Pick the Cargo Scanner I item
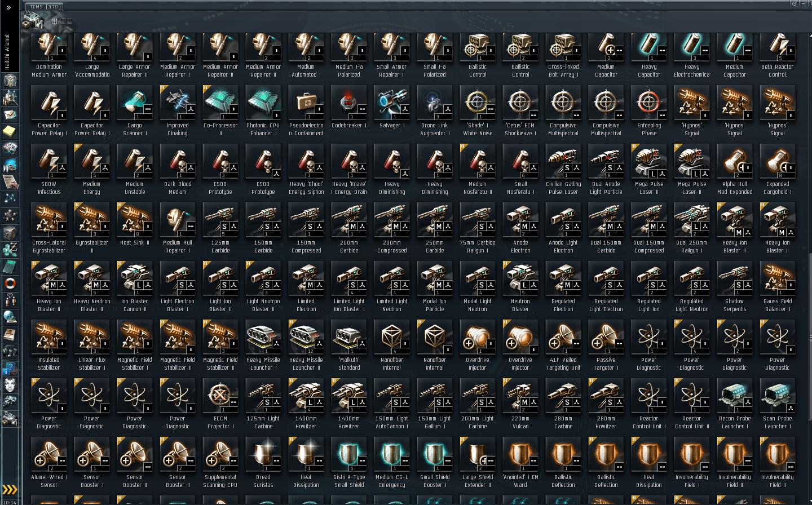 [x=134, y=111]
